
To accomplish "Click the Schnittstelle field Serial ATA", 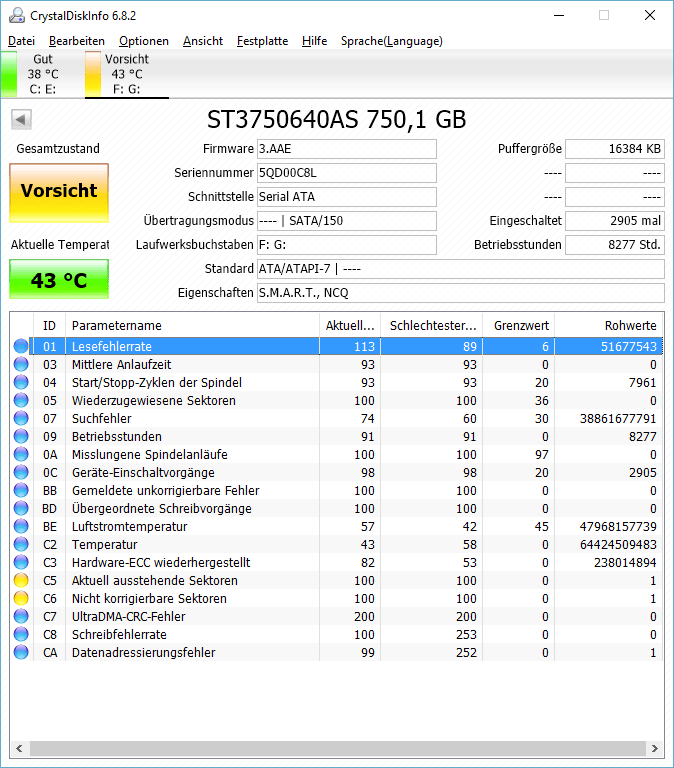I will point(347,197).
